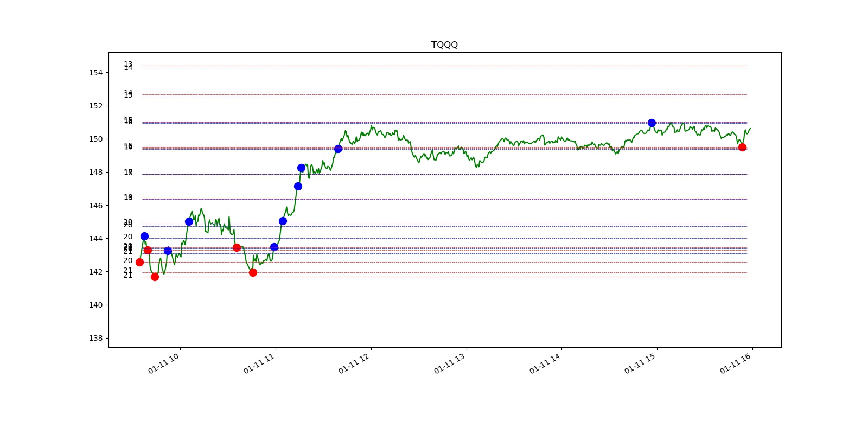Click the 01-11 11 x-axis label
This screenshot has width=868, height=434.
pyautogui.click(x=259, y=363)
